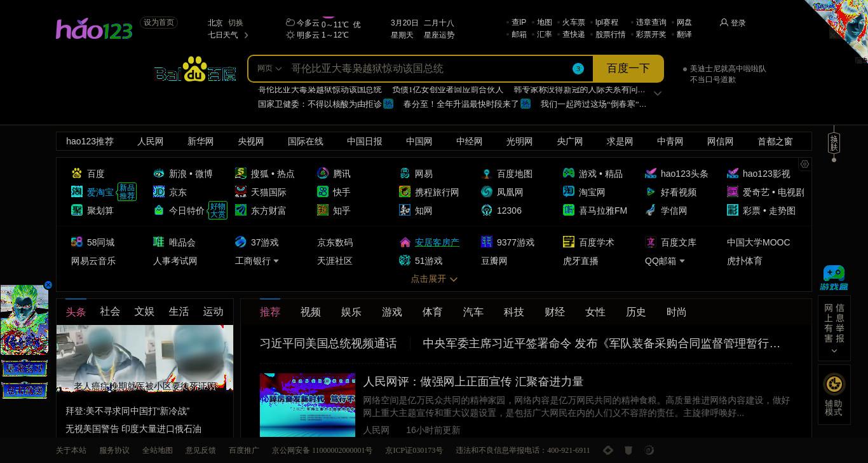Screen dimensions: 868x463
Task: Click the 快手 icon
Action: coord(323,191)
